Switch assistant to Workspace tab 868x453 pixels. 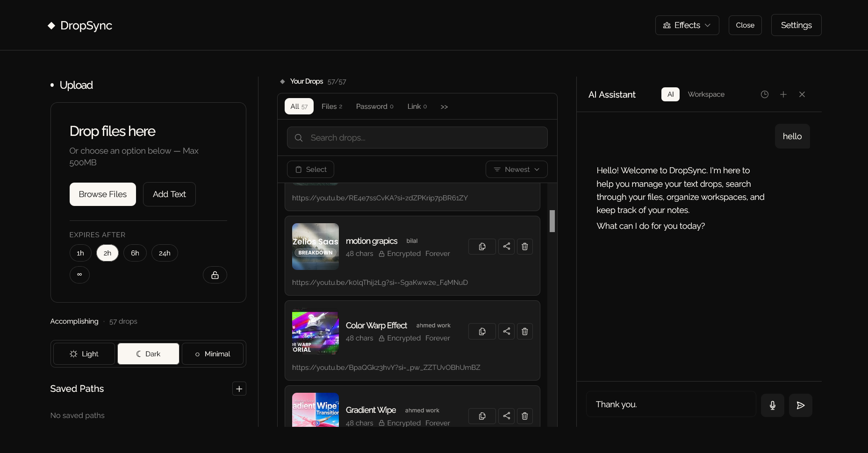click(x=706, y=94)
